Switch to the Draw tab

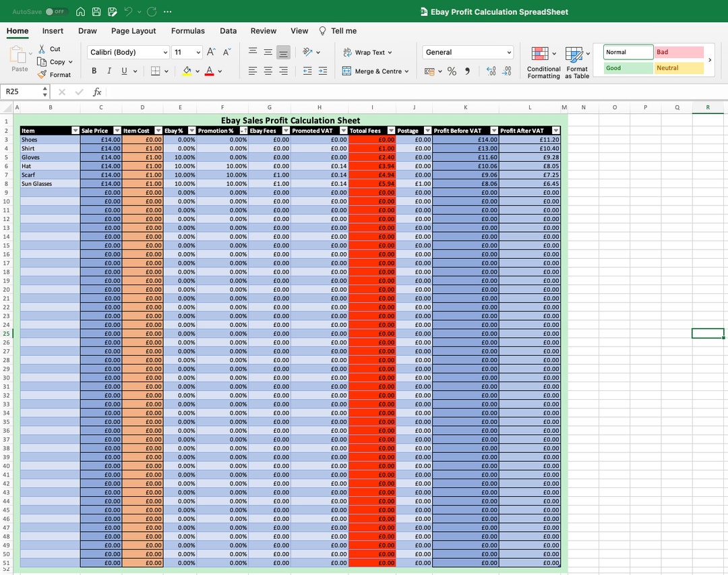tap(87, 30)
